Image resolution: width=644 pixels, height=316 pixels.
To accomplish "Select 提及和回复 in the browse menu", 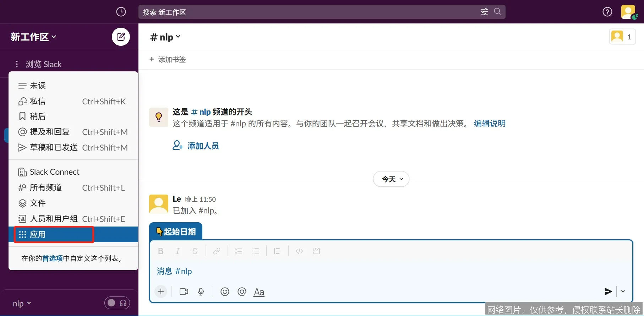I will [x=73, y=132].
